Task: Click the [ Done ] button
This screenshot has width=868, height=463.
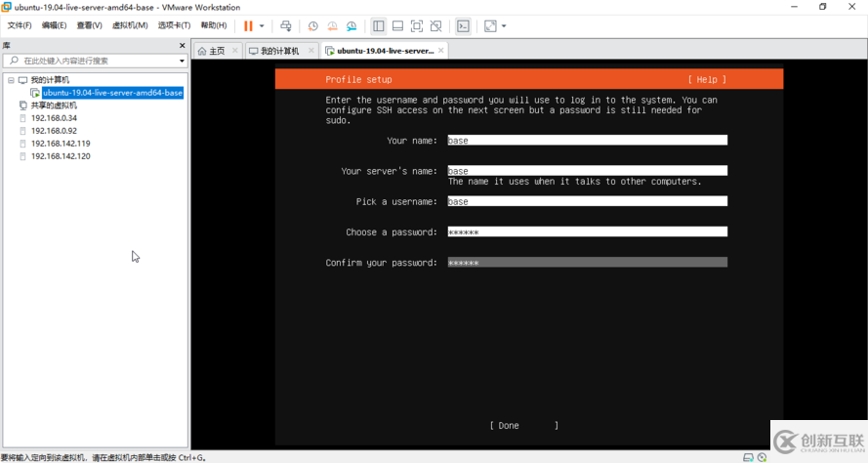Action: click(523, 425)
